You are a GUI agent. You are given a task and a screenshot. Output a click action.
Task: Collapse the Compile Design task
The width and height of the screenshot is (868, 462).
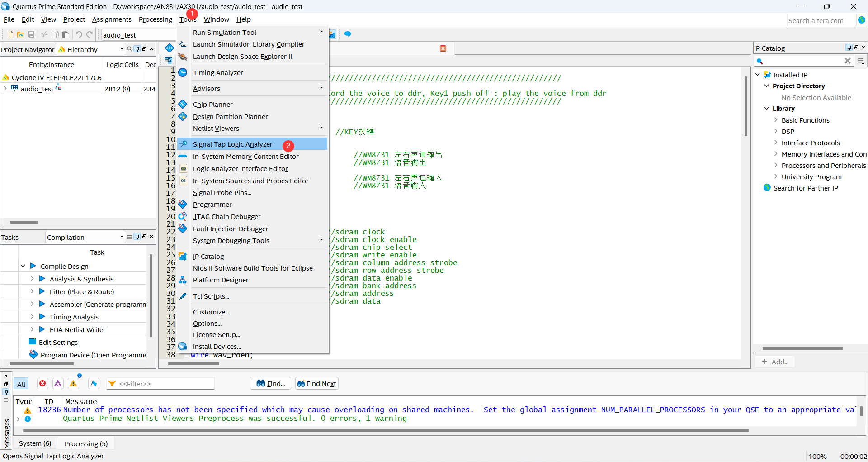point(23,266)
